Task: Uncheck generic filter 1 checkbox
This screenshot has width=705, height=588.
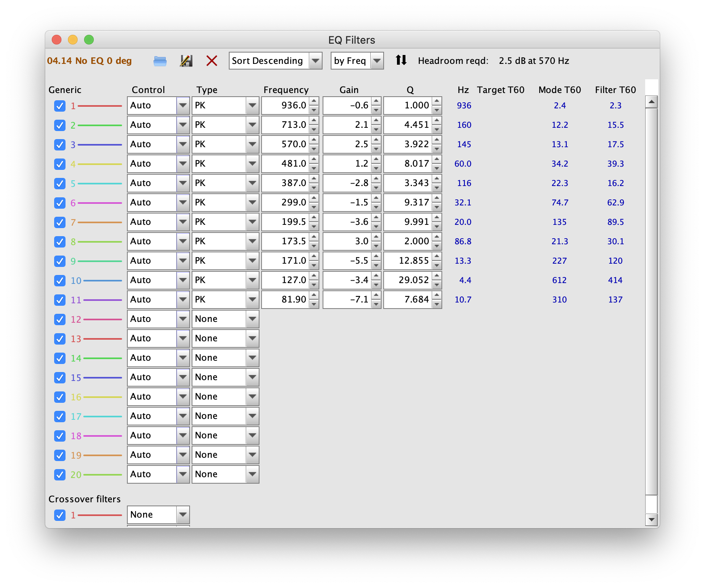Action: point(60,106)
